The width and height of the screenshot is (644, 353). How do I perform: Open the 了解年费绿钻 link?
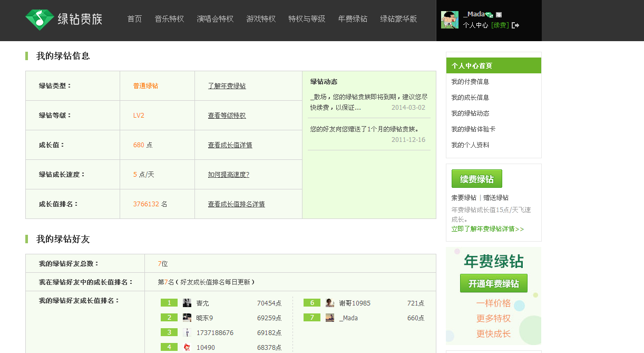[x=227, y=86]
